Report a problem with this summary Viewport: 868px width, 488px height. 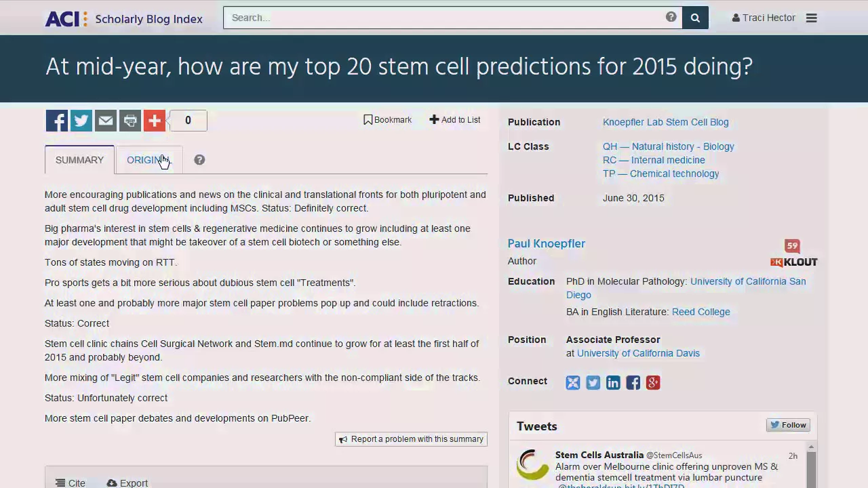(411, 439)
